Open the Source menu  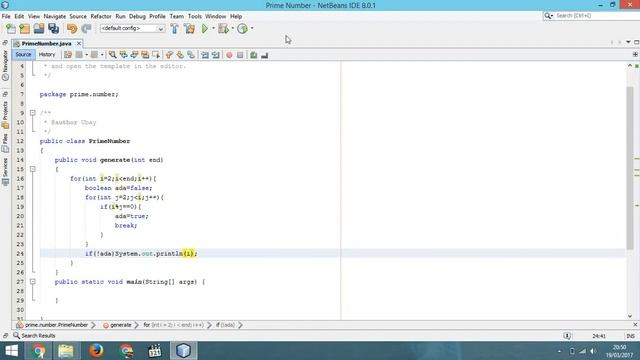(x=78, y=16)
